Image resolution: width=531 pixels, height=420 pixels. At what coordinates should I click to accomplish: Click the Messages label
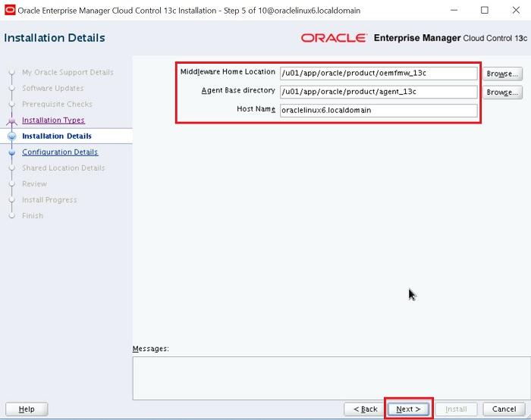[151, 349]
